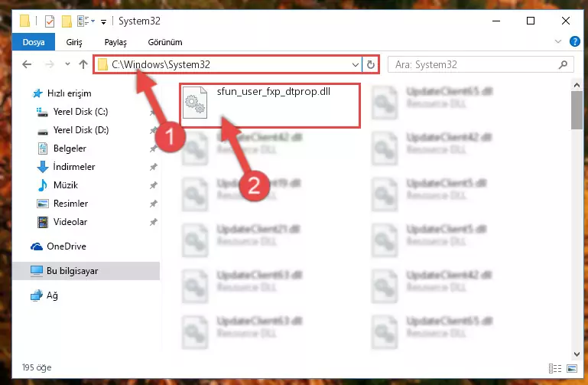The width and height of the screenshot is (588, 385).
Task: Open the address bar history dropdown
Action: click(x=355, y=65)
